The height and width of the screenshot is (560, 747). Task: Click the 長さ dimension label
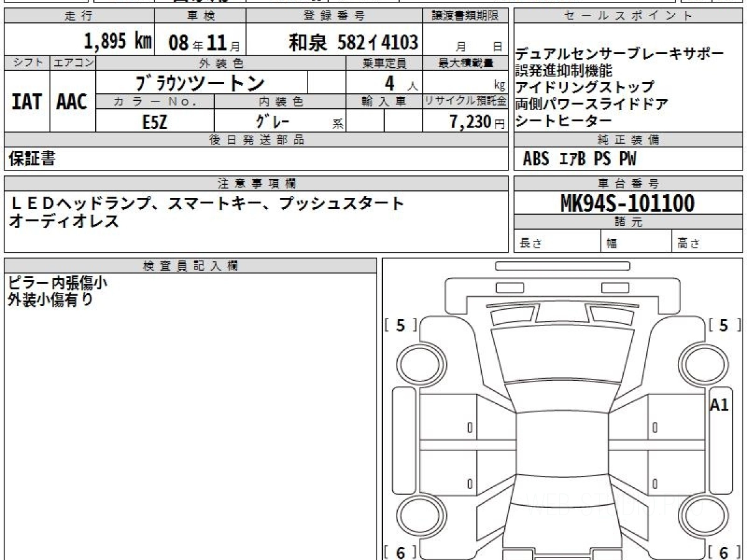coord(532,244)
